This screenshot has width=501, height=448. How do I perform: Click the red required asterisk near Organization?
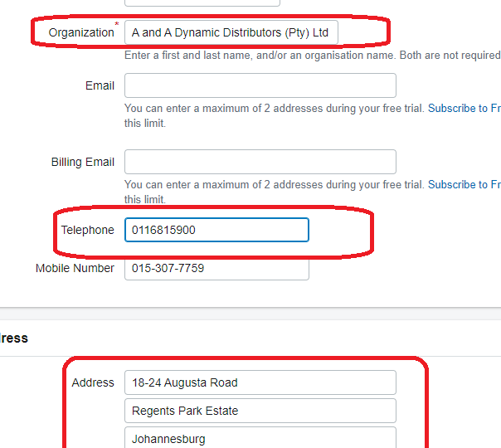[117, 24]
